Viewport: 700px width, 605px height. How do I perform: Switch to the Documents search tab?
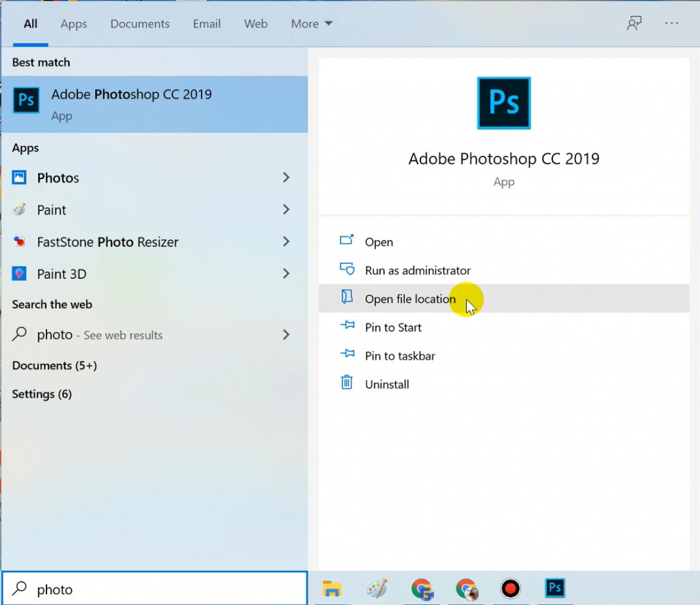tap(140, 23)
